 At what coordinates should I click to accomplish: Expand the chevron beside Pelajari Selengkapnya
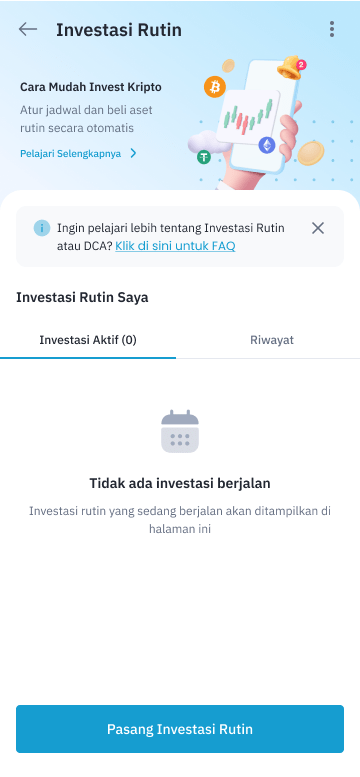click(133, 154)
